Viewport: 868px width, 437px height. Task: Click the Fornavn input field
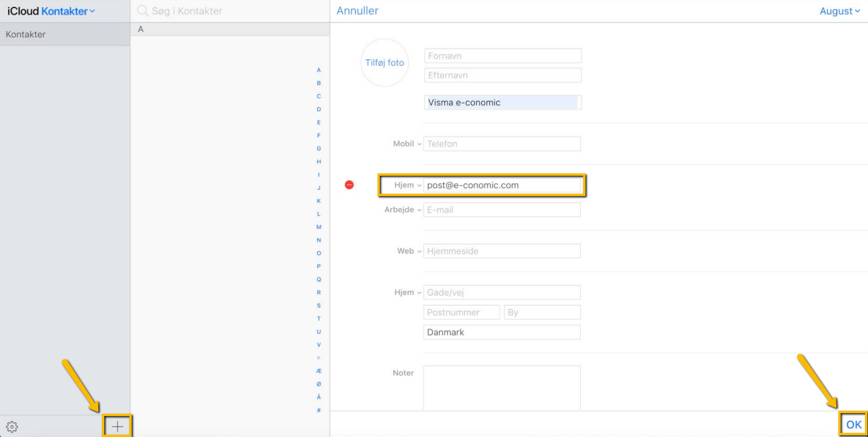[502, 55]
